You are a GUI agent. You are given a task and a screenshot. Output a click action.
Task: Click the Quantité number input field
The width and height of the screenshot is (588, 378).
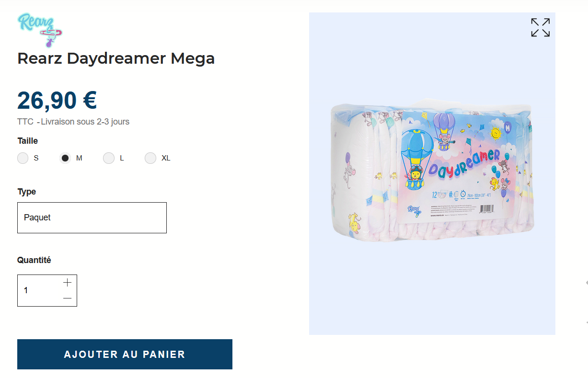tap(38, 290)
